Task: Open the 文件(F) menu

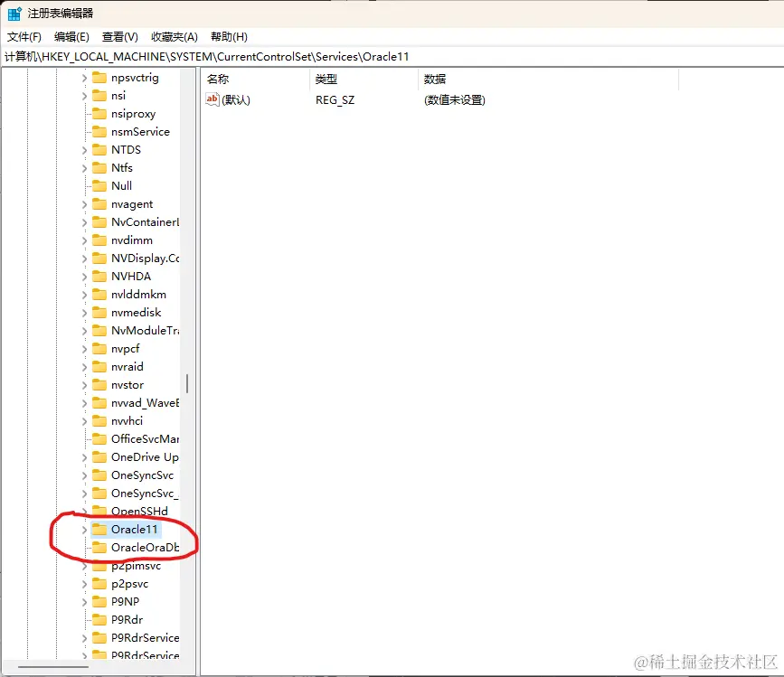Action: pyautogui.click(x=24, y=37)
